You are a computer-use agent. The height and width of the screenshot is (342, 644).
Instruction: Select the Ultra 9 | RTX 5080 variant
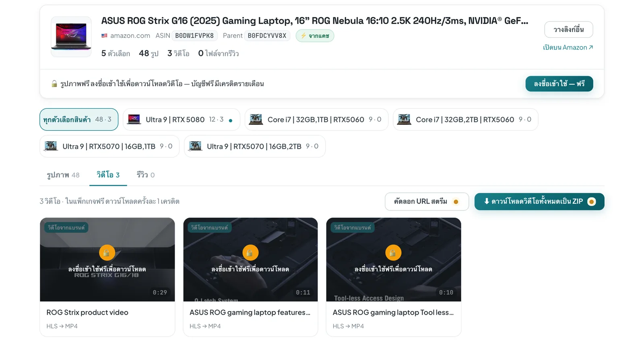(x=182, y=119)
